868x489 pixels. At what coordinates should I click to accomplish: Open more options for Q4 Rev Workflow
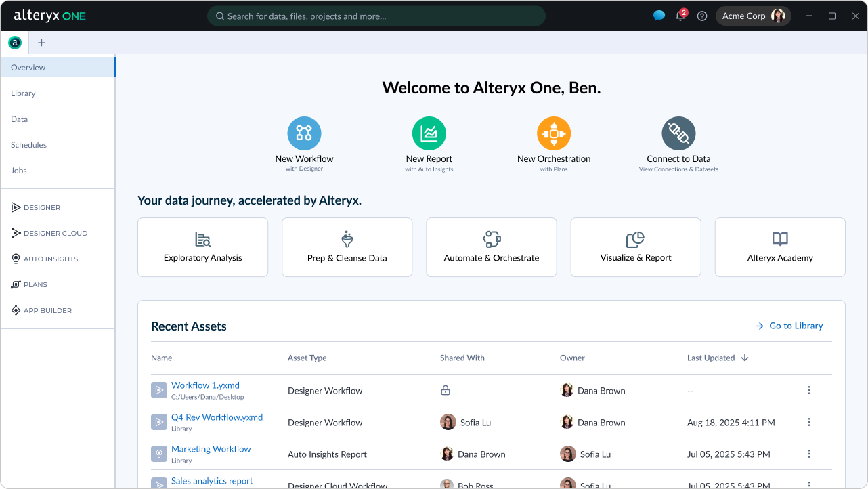point(808,422)
